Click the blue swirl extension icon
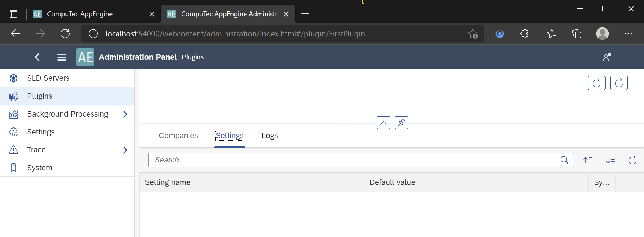The width and height of the screenshot is (644, 237). 500,34
